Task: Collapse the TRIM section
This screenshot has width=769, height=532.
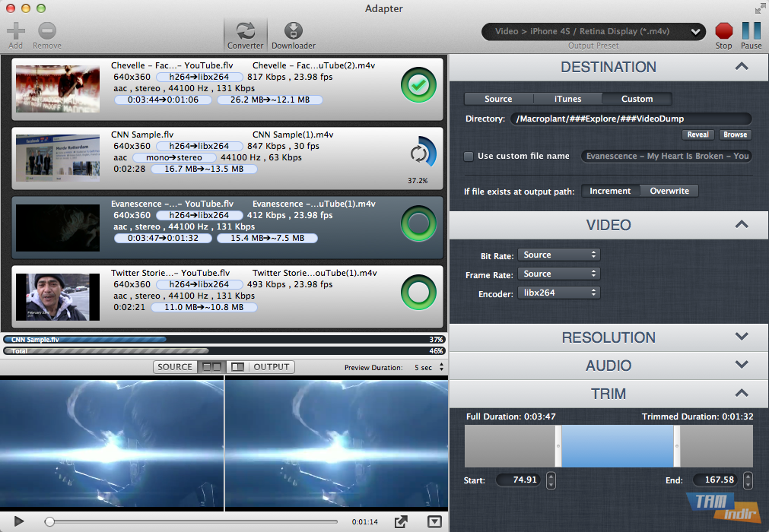Action: [742, 393]
